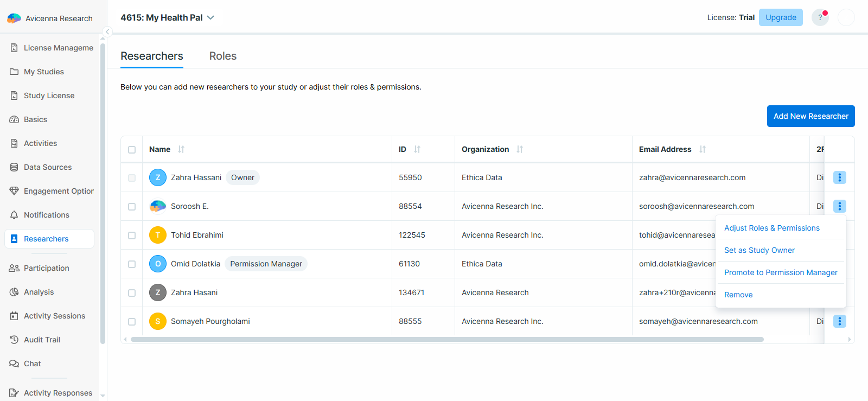Click the Chat bubble icon in sidebar
This screenshot has width=868, height=401.
click(14, 364)
